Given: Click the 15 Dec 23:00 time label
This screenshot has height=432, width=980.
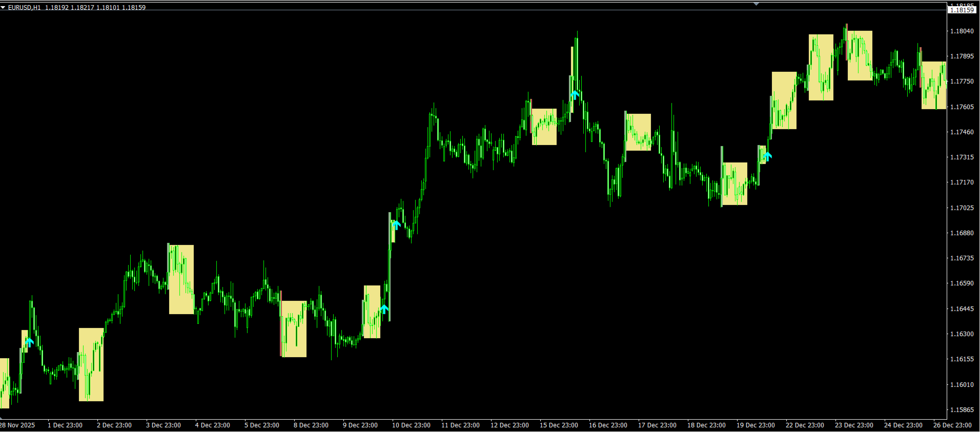Looking at the screenshot, I should point(559,425).
